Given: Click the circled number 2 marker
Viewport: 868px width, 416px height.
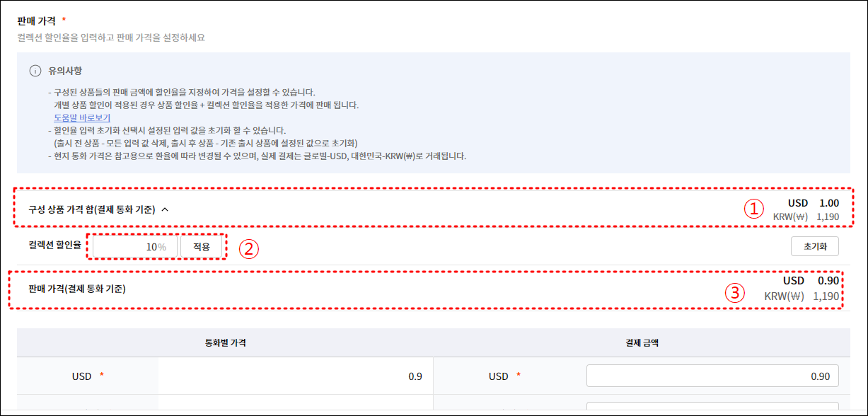Looking at the screenshot, I should coord(248,248).
